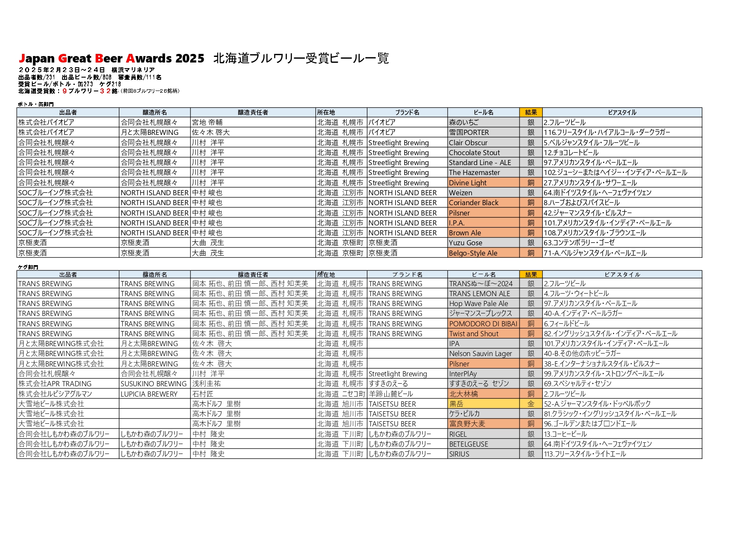This screenshot has height=535, width=756.
Task: Click the 4.フルーツ・ウィートビール style cell
Action: click(622, 294)
